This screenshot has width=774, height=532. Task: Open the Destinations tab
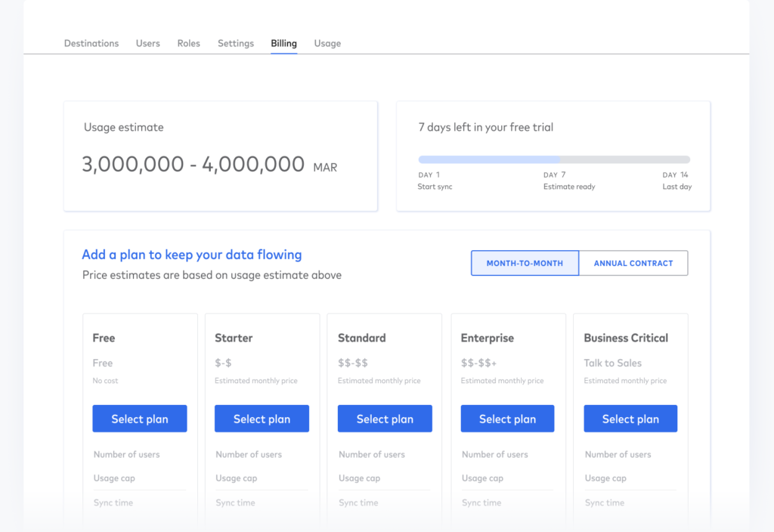coord(91,43)
